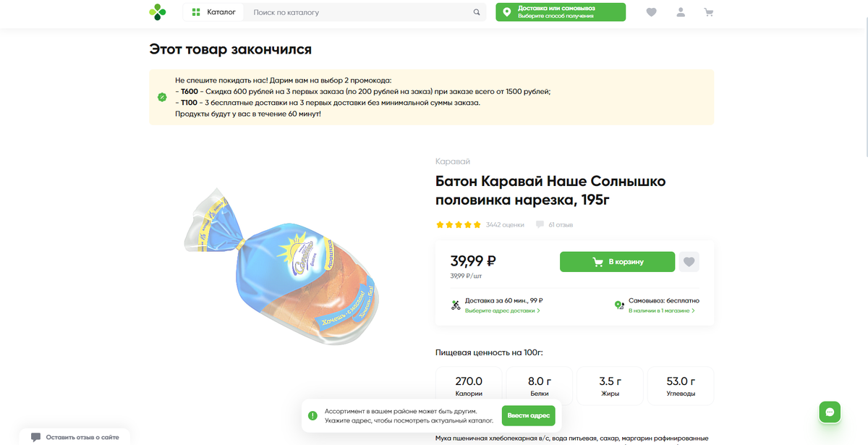Viewport: 868px width, 445px height.
Task: Toggle the product favorite heart beside В корзину
Action: tap(689, 261)
